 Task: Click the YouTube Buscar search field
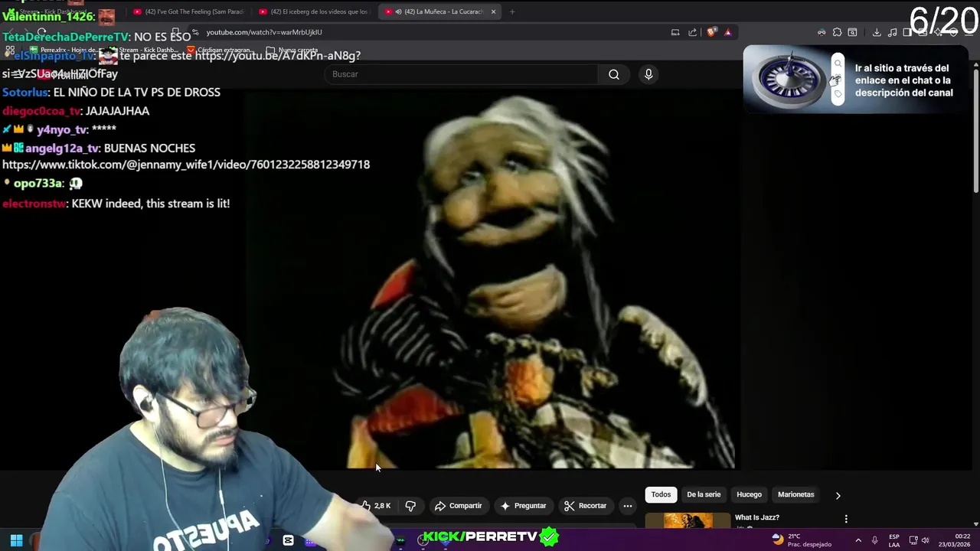pos(461,74)
